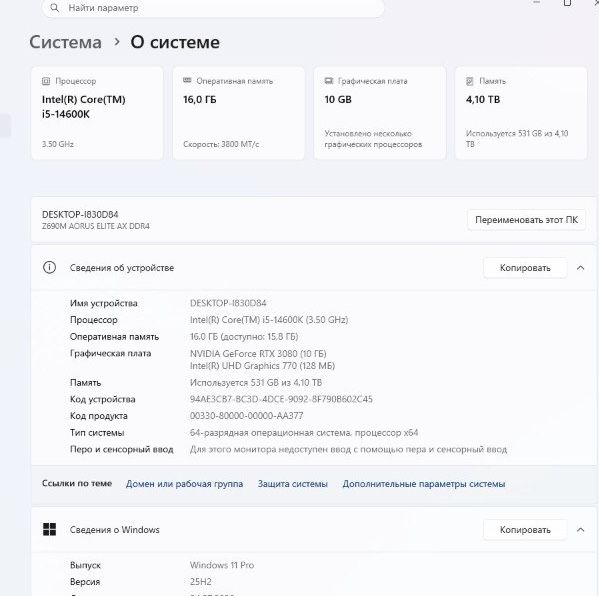Click the heading 'DESKTOP-I830D84' above the motherboard name
Image resolution: width=599 pixels, height=596 pixels.
click(x=80, y=214)
